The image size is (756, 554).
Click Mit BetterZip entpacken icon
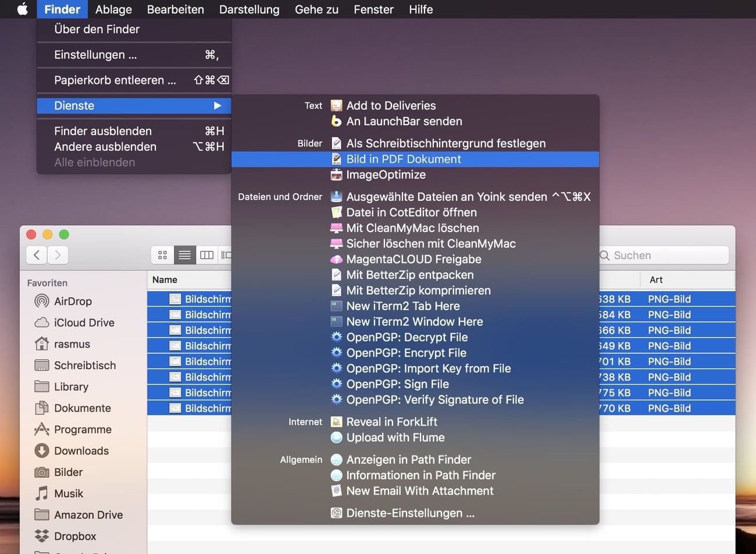click(x=336, y=275)
